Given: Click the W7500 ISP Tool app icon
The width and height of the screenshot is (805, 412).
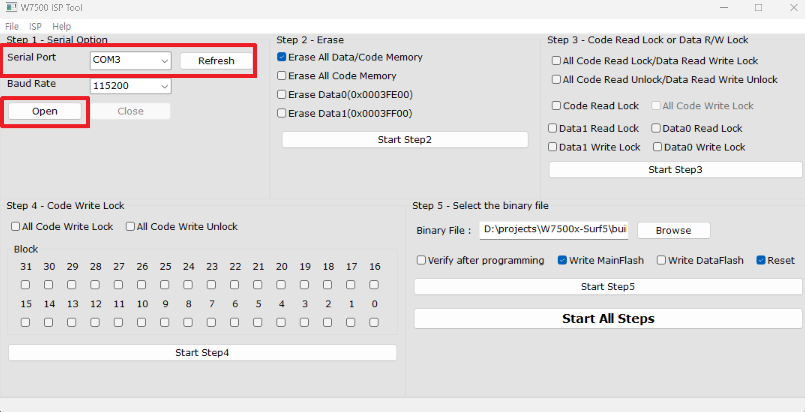Looking at the screenshot, I should 10,7.
